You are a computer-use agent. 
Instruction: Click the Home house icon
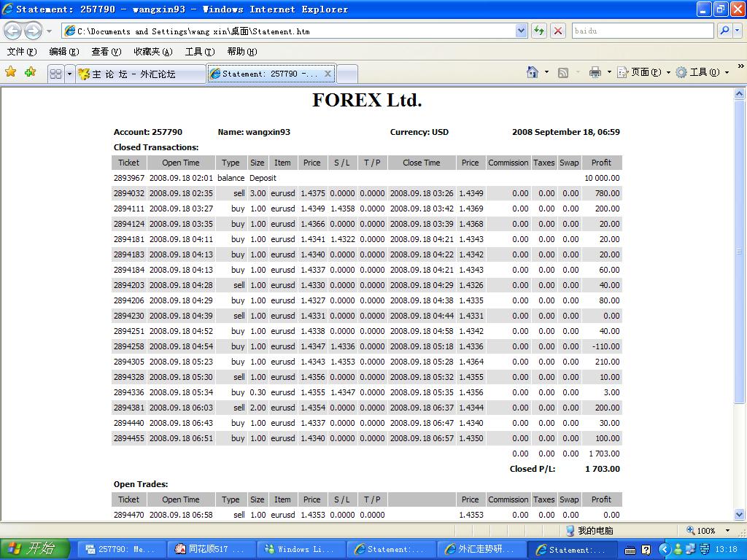[x=532, y=72]
